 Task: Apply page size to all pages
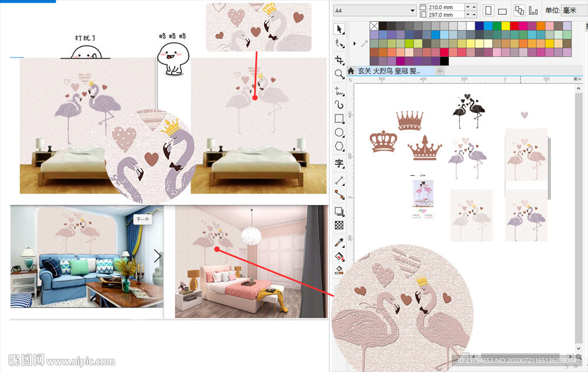click(x=519, y=10)
